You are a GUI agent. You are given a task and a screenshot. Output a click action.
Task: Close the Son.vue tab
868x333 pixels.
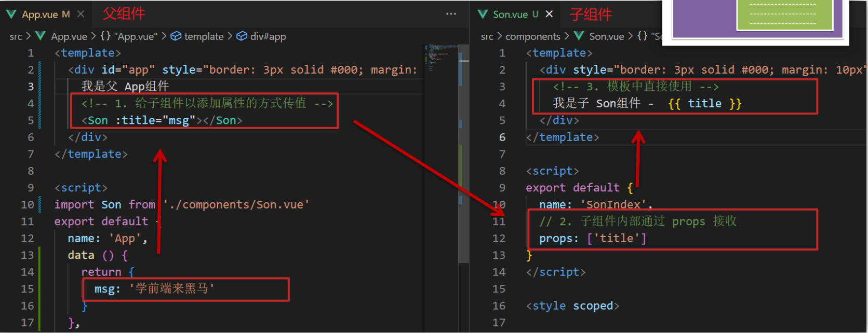click(x=549, y=14)
